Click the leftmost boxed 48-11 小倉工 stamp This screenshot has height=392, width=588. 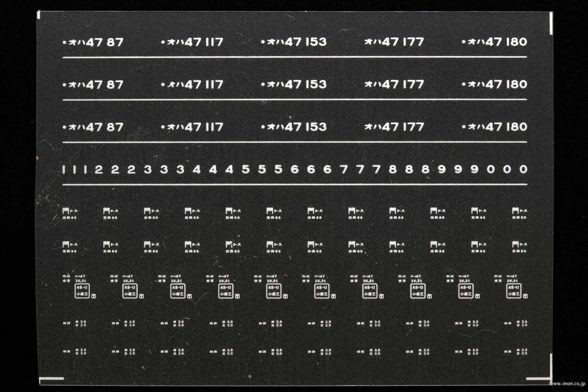(82, 291)
